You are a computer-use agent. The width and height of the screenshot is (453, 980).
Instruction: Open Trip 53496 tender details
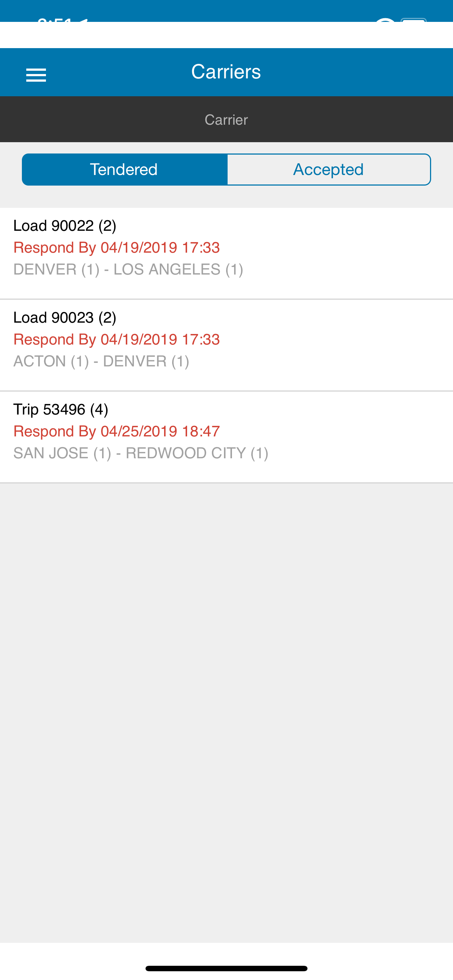coord(226,437)
